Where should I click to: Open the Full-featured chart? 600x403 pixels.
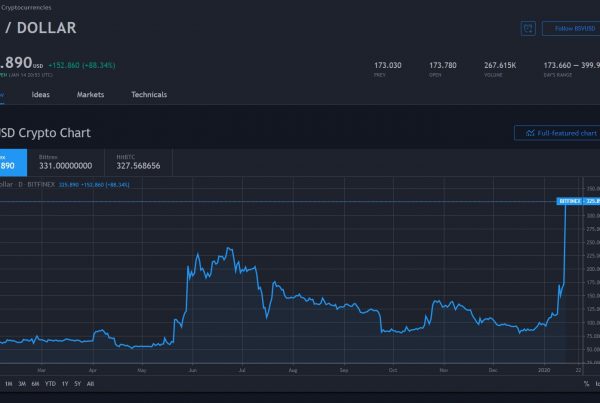pyautogui.click(x=557, y=133)
